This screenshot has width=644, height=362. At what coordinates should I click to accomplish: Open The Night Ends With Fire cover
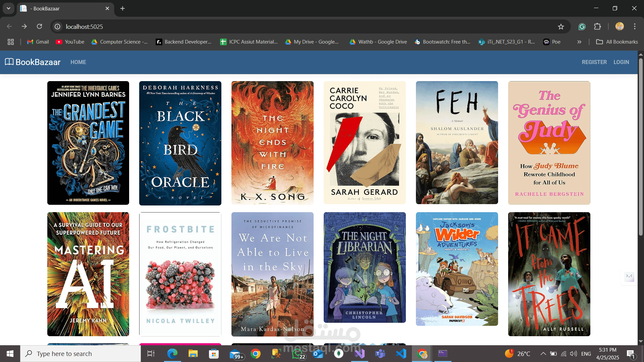(x=272, y=143)
